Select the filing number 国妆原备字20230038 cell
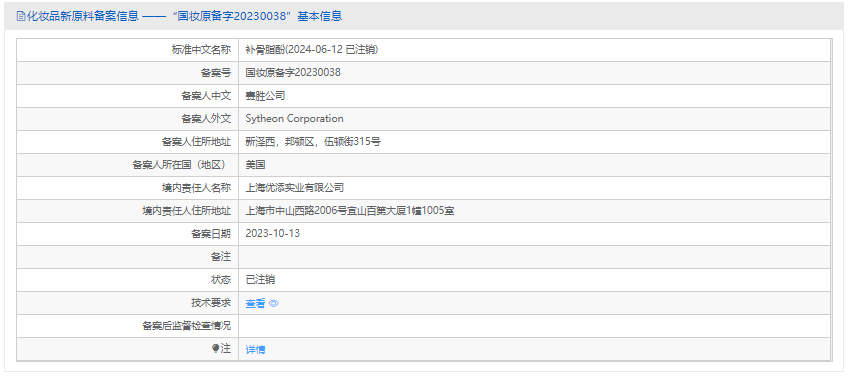The image size is (848, 376). coord(293,72)
